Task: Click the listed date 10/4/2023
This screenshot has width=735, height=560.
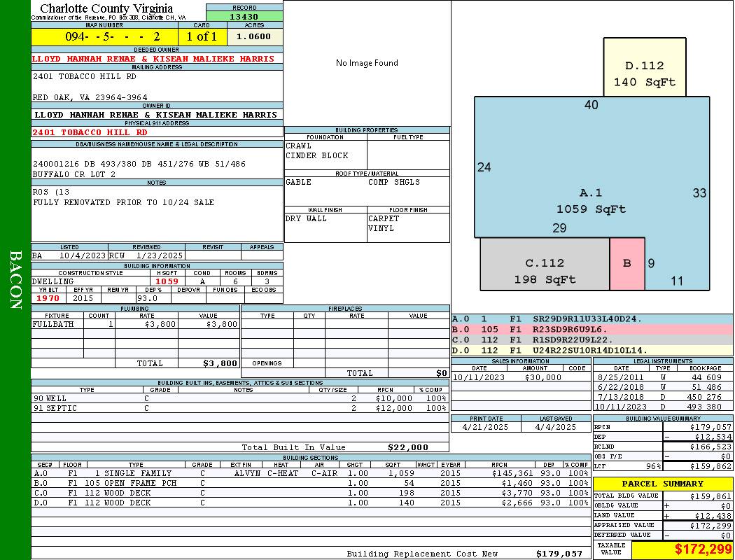Action: coord(83,256)
